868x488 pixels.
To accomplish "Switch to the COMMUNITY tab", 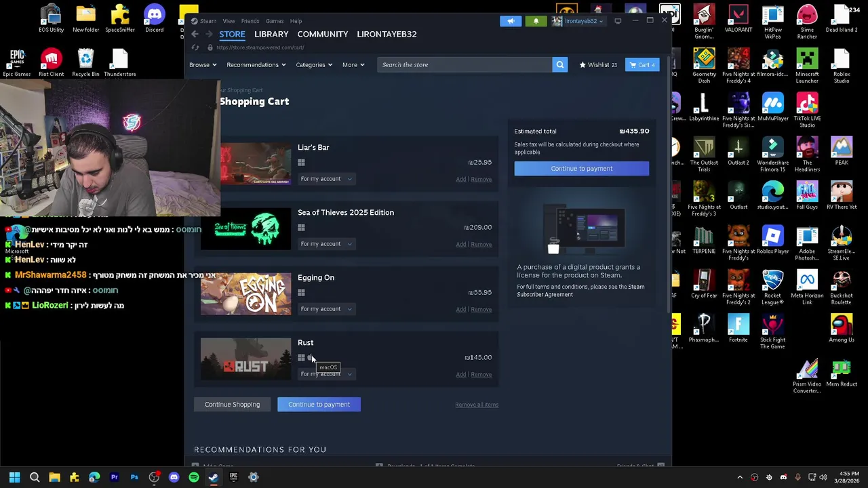I will [323, 34].
